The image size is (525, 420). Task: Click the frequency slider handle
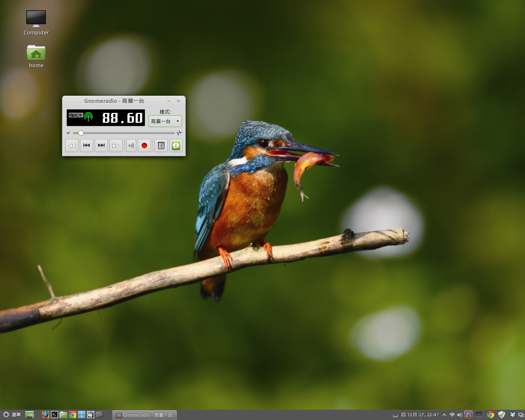tap(81, 133)
